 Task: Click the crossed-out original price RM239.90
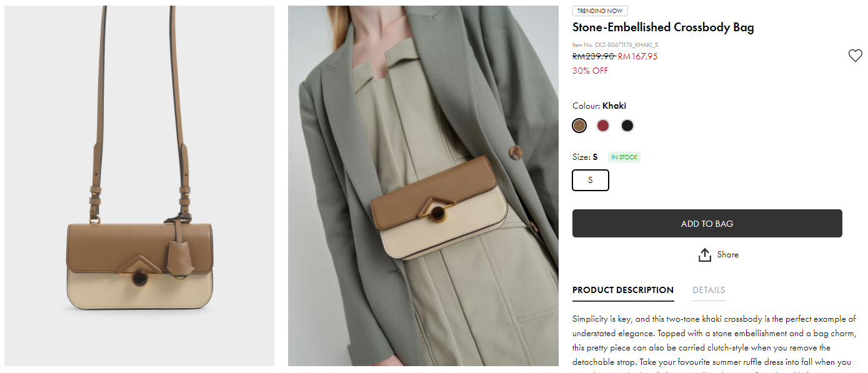(593, 56)
